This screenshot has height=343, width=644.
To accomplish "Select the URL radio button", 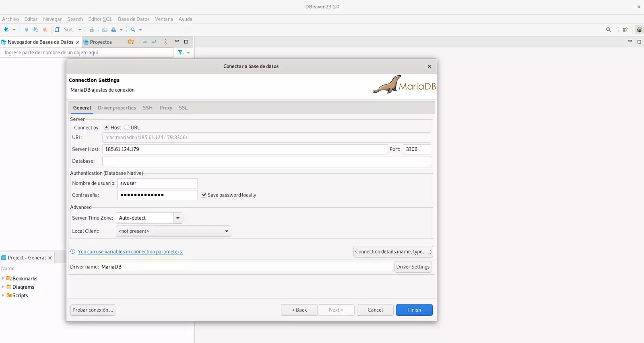I will pos(127,128).
